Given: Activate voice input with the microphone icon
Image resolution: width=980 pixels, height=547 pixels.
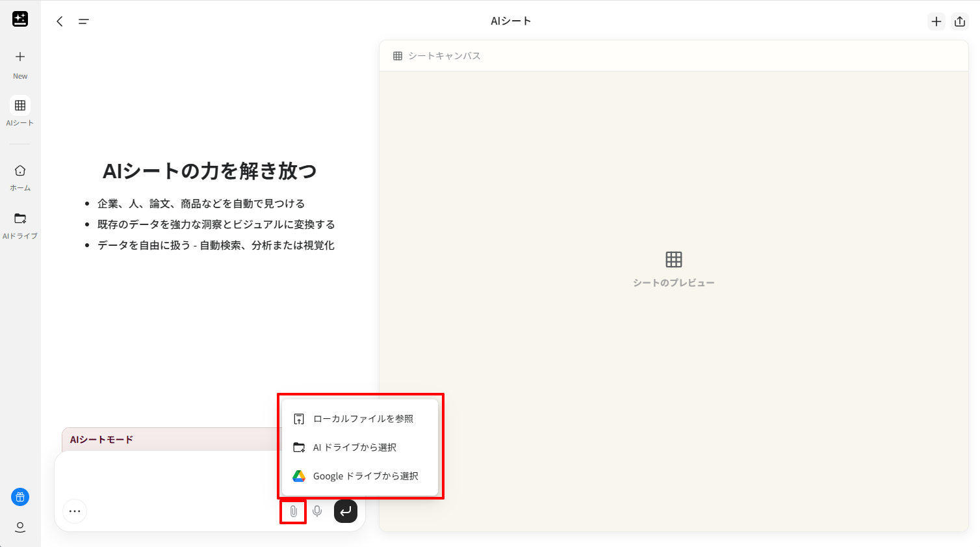Looking at the screenshot, I should click(318, 511).
